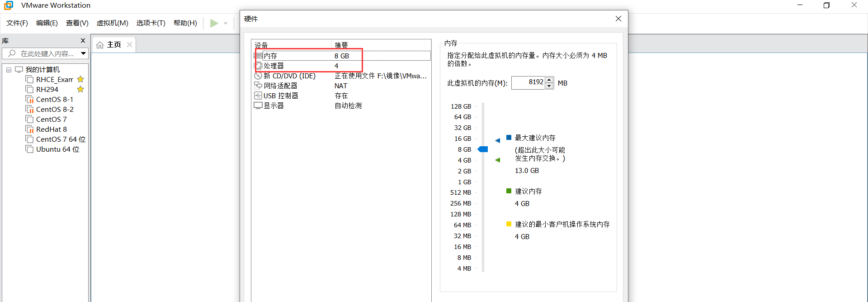Viewport: 868px width, 302px height.
Task: Open the 选项卡(T) menu
Action: [x=151, y=23]
